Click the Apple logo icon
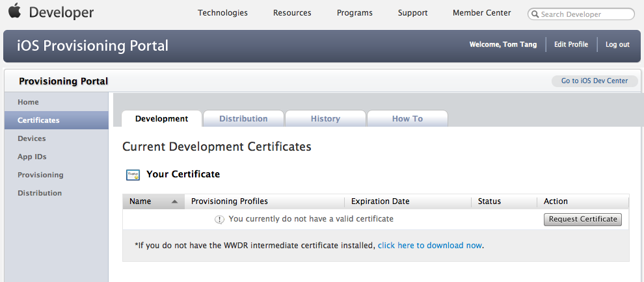644x282 pixels. click(15, 11)
